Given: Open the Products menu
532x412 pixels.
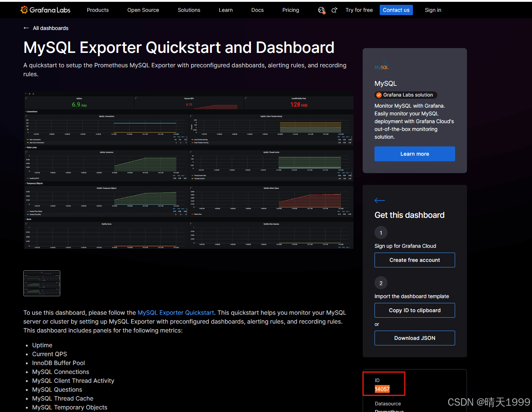Looking at the screenshot, I should coord(98,10).
